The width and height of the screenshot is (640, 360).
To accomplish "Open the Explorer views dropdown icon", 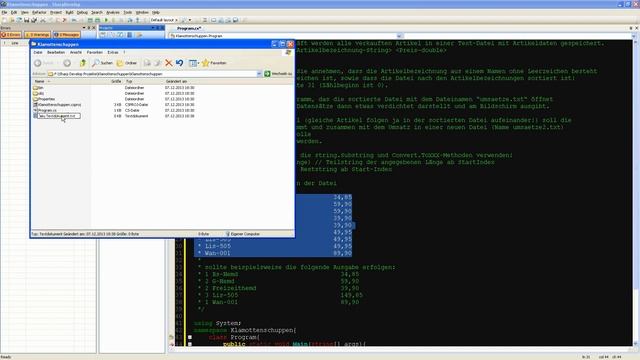I will click(x=193, y=63).
